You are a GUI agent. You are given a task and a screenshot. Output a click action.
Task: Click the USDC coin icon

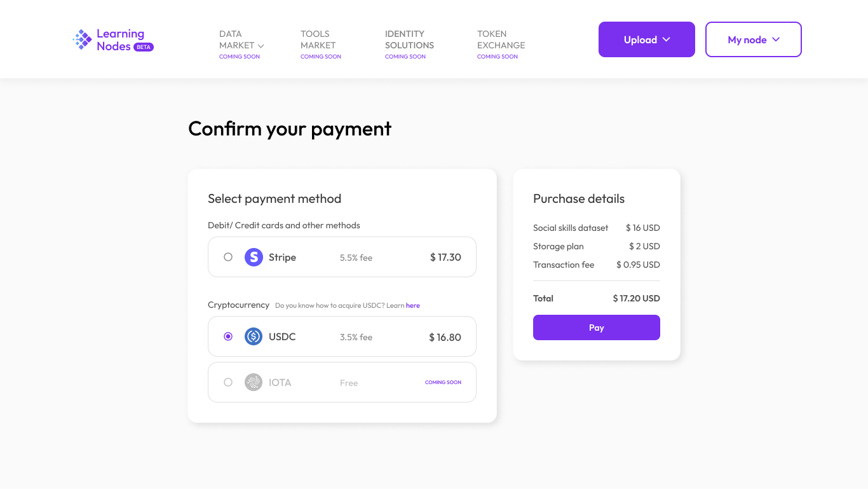coord(254,336)
